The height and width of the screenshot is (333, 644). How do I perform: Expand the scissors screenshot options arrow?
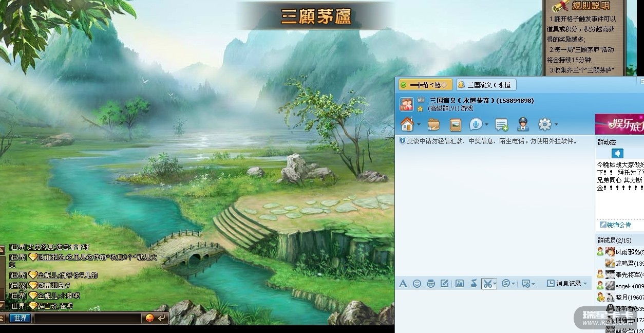click(x=495, y=284)
